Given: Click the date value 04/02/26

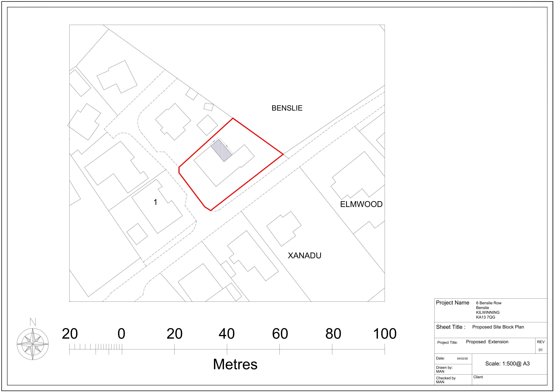Looking at the screenshot, I should point(462,359).
